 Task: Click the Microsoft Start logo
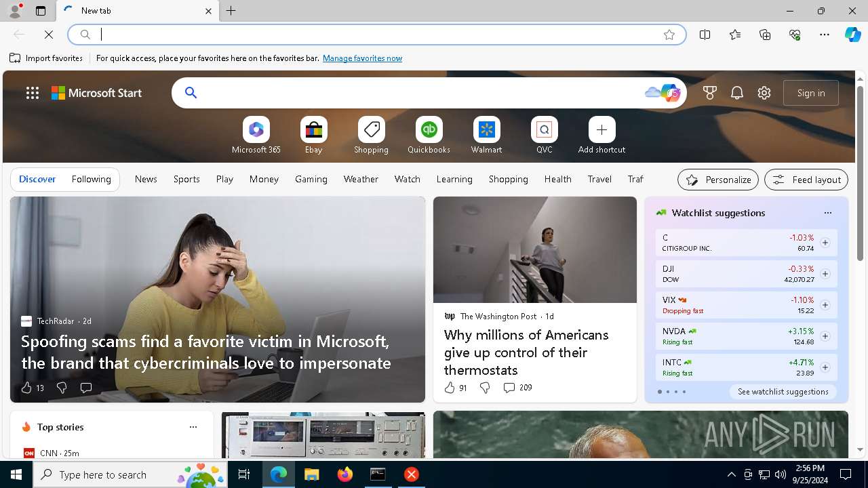click(x=97, y=93)
